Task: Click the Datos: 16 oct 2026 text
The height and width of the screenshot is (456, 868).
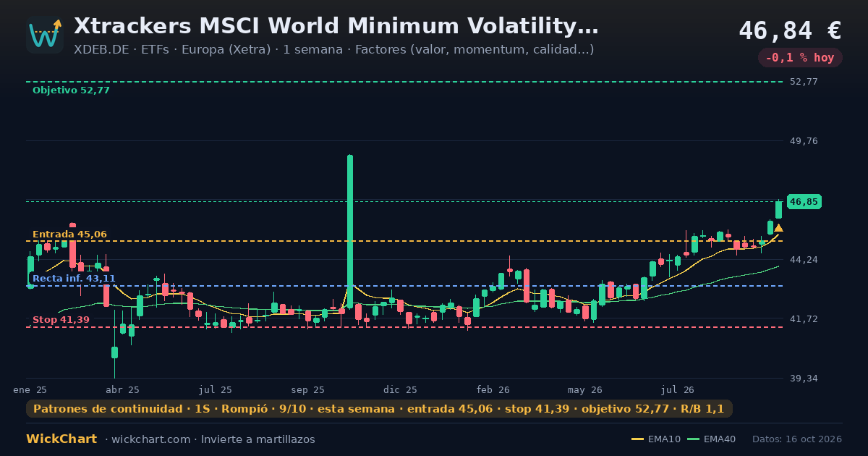Action: (x=797, y=439)
